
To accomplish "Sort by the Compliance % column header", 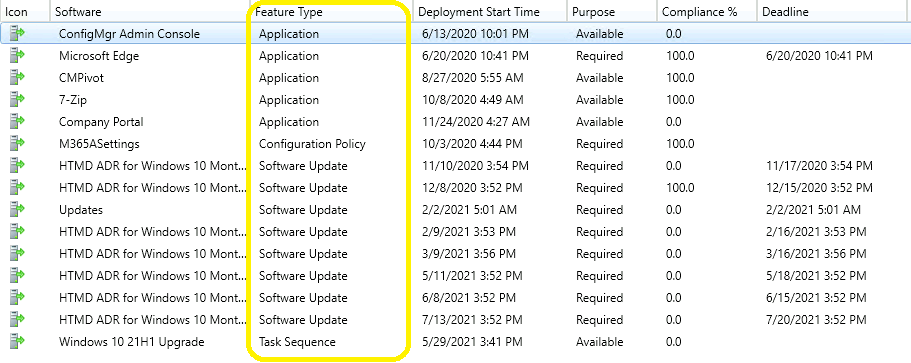I will pyautogui.click(x=707, y=12).
